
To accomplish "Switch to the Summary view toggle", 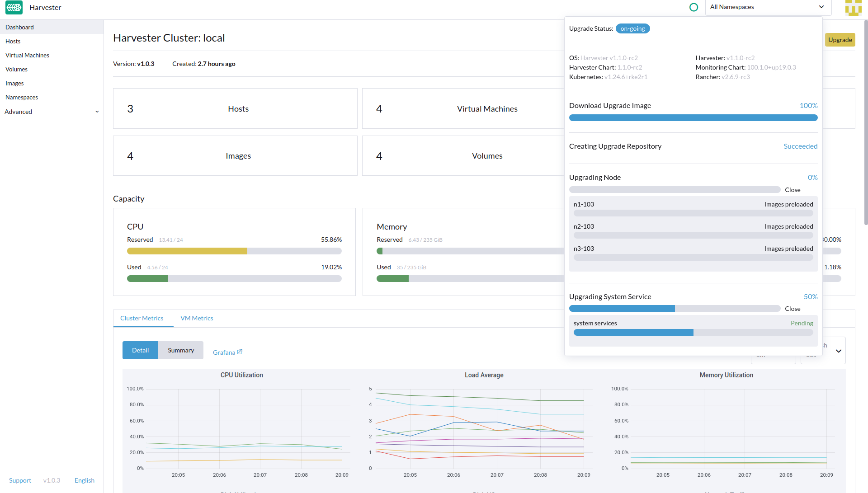I will (181, 350).
